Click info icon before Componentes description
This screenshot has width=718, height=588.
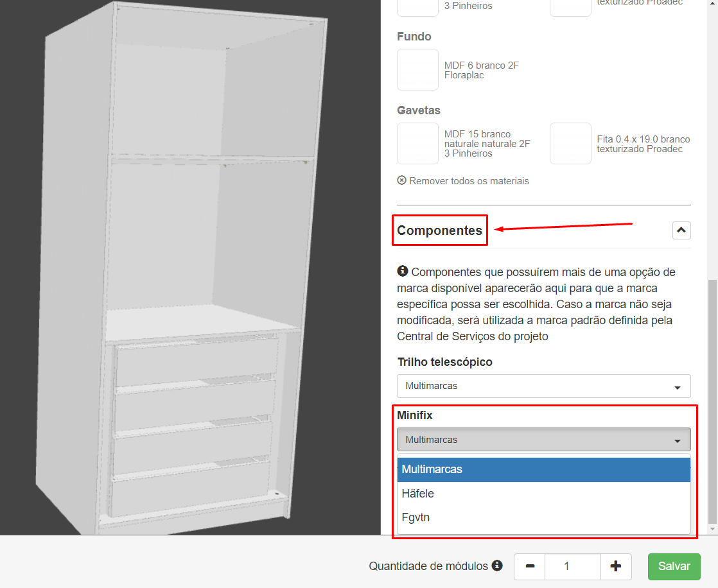[x=403, y=271]
